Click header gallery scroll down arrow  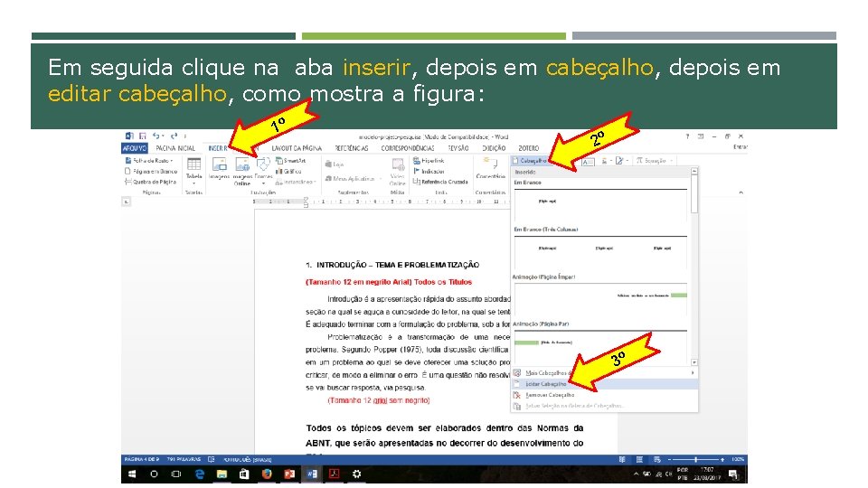click(694, 362)
